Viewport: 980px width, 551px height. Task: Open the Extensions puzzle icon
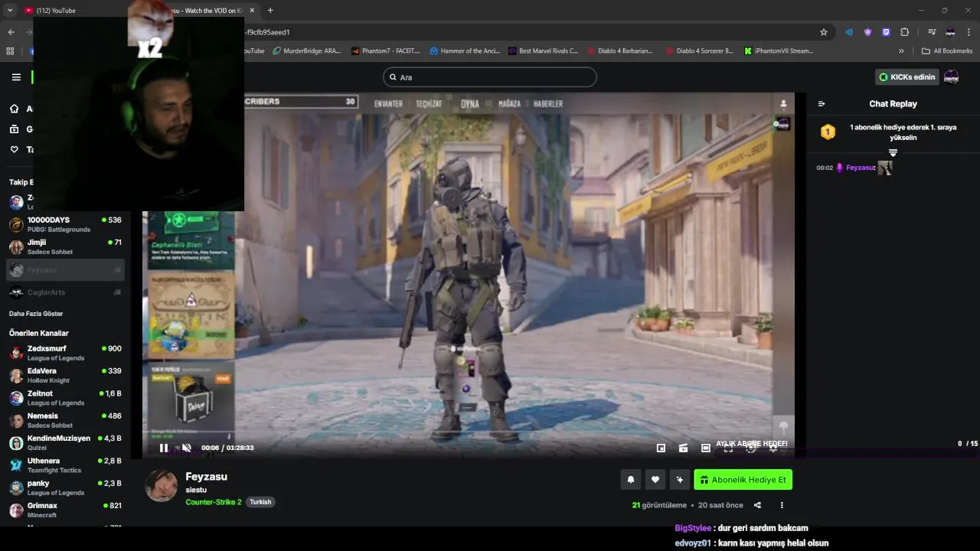tap(905, 32)
